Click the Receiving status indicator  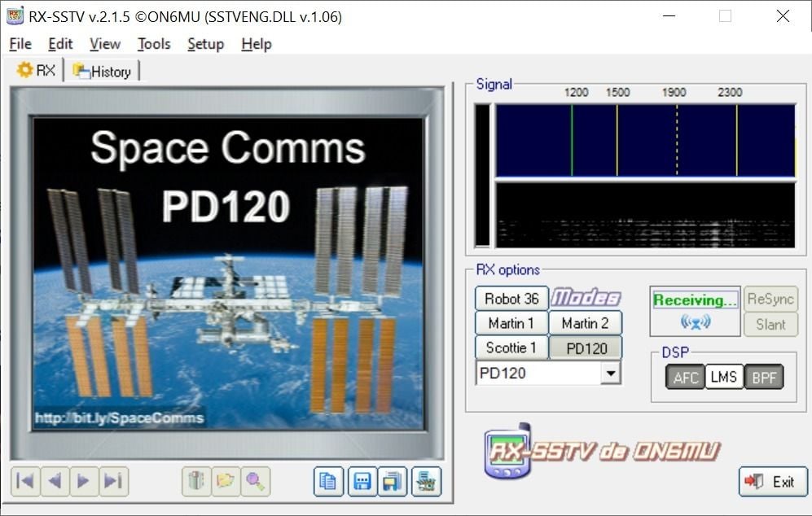(695, 300)
